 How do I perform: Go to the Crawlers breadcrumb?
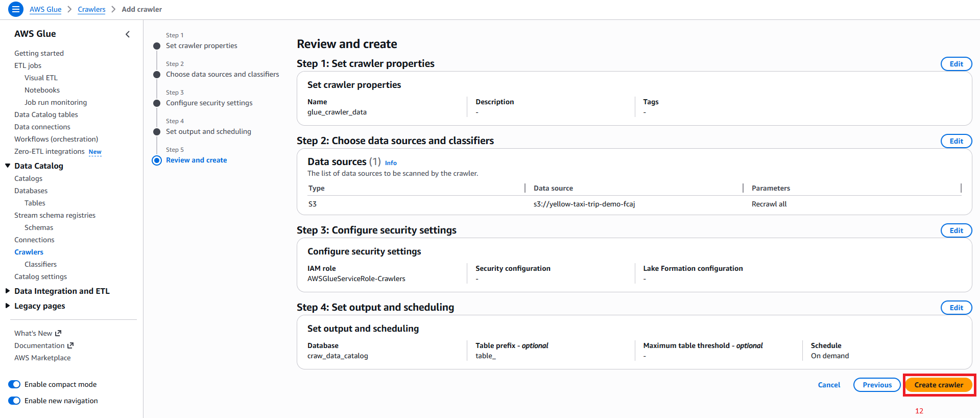[x=91, y=9]
